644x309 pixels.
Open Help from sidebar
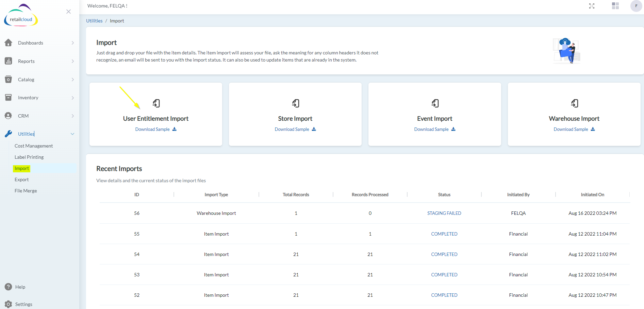[x=20, y=287]
